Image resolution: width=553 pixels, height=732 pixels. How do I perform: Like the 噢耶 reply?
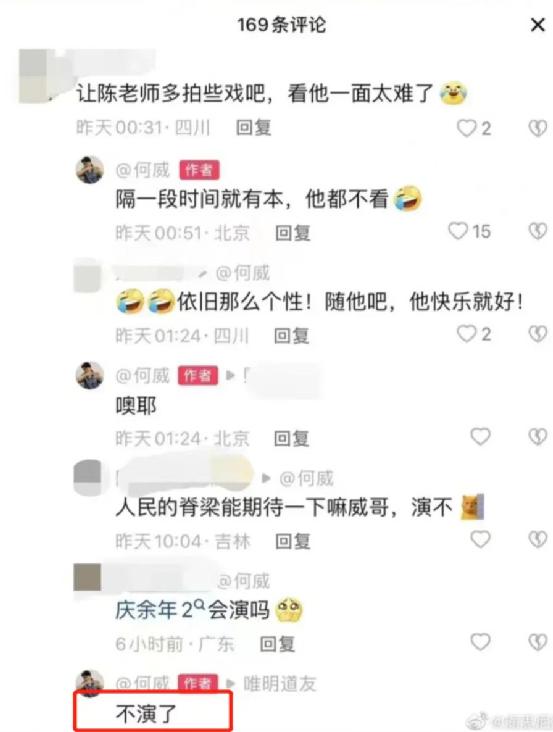[480, 437]
